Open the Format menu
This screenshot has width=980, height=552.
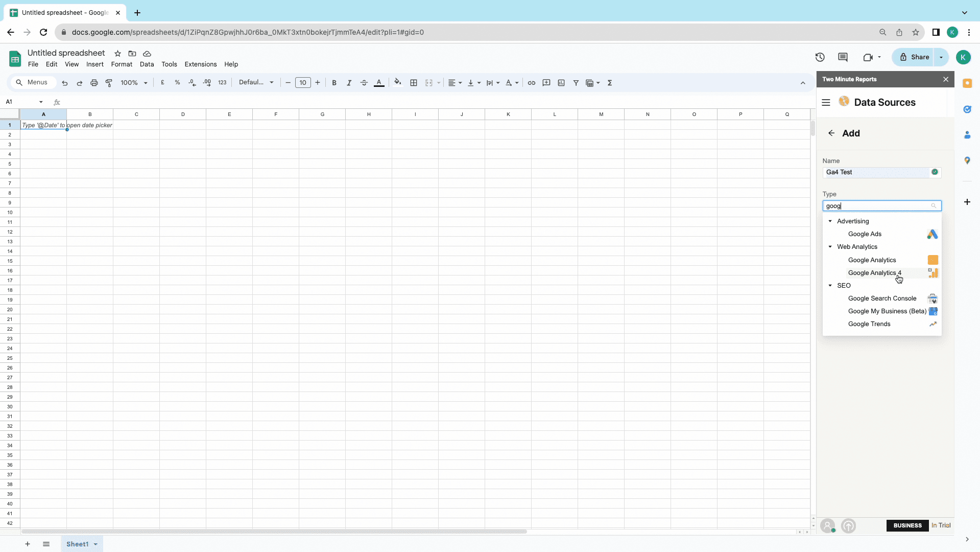pos(122,64)
